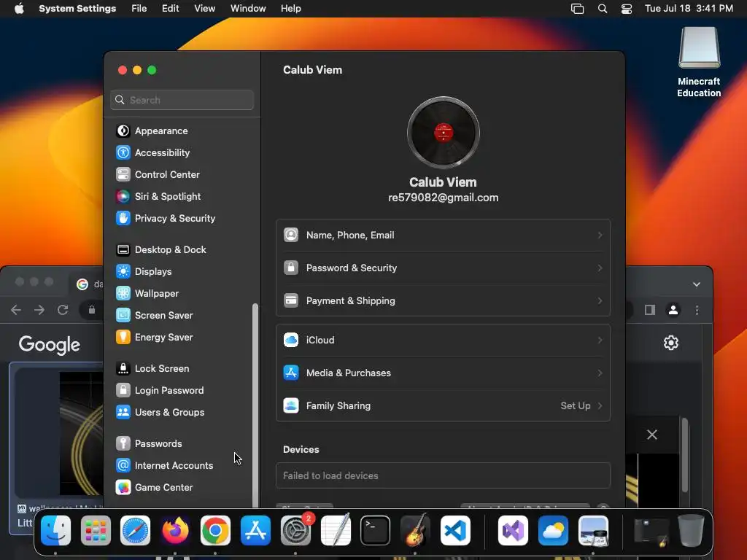Click the System Settings search field
747x560 pixels.
tap(182, 100)
